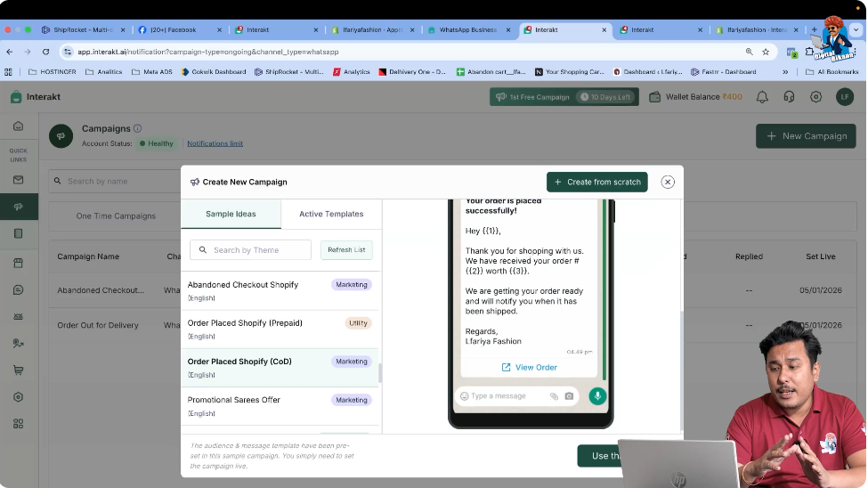
Task: Open the LF profile avatar
Action: [x=845, y=97]
